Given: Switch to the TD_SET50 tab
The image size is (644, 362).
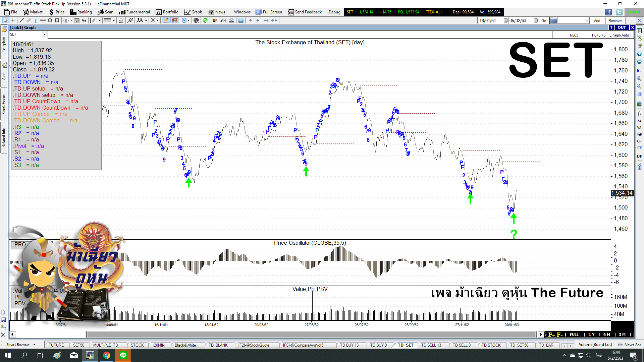Looking at the screenshot, I should tap(519, 345).
